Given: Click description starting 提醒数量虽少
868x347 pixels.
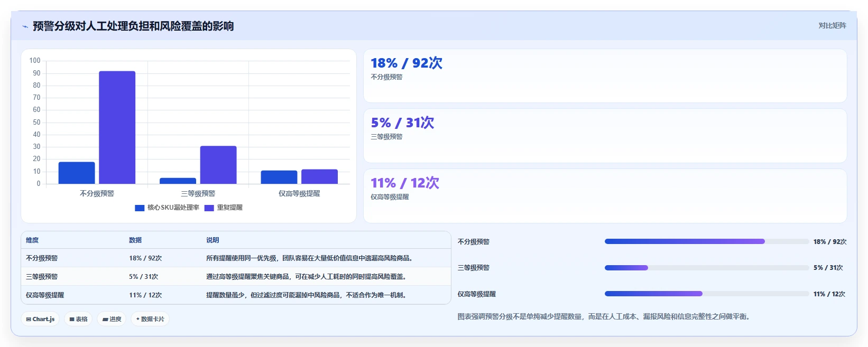Looking at the screenshot, I should coord(306,295).
